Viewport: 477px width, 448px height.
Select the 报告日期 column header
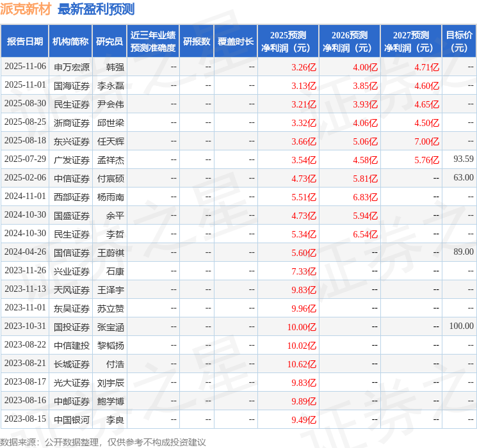point(24,42)
